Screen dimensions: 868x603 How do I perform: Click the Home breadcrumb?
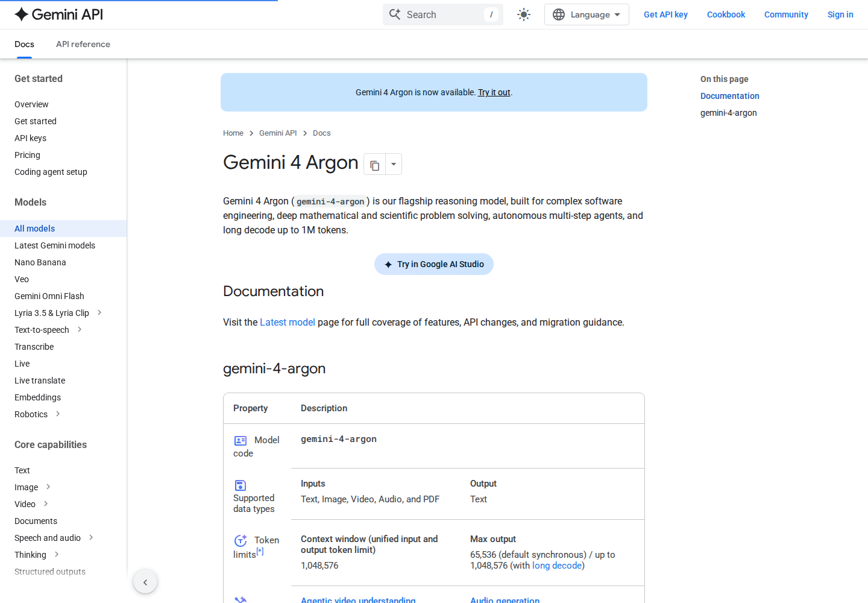233,133
